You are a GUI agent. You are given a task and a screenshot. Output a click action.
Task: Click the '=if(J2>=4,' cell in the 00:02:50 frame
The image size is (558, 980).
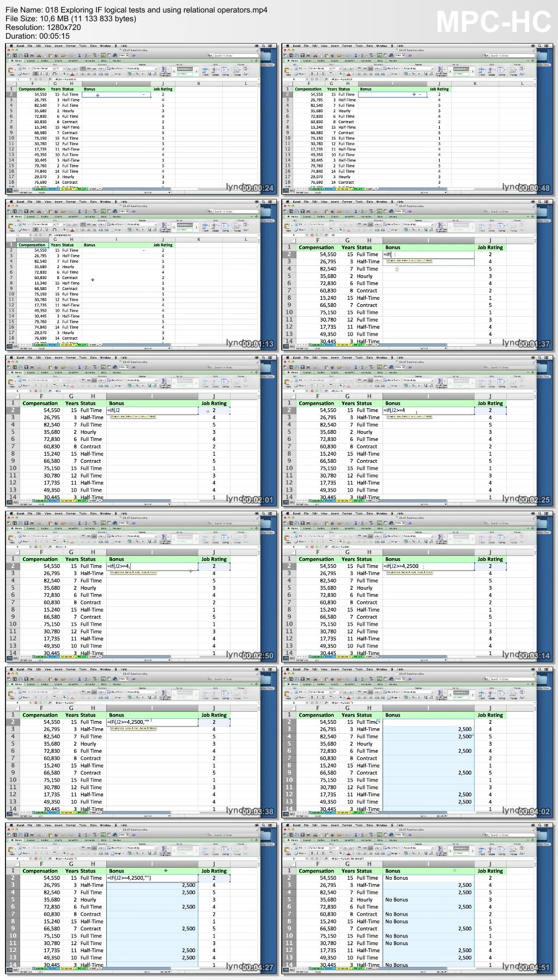(x=152, y=566)
